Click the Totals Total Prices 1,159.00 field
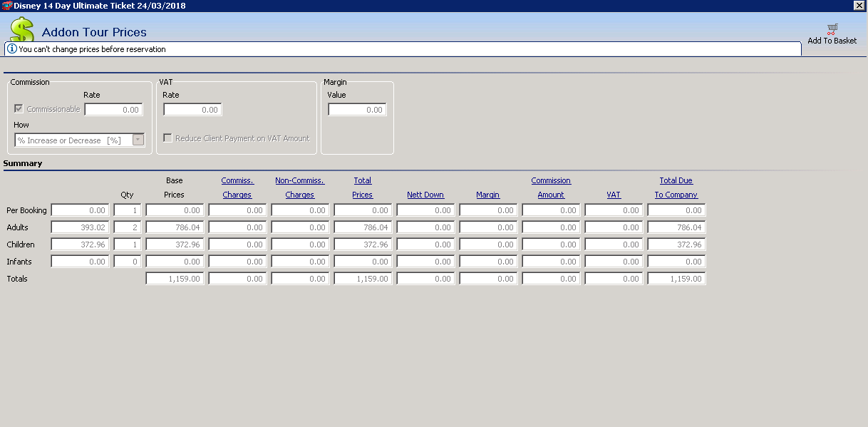The width and height of the screenshot is (868, 427). click(x=363, y=279)
